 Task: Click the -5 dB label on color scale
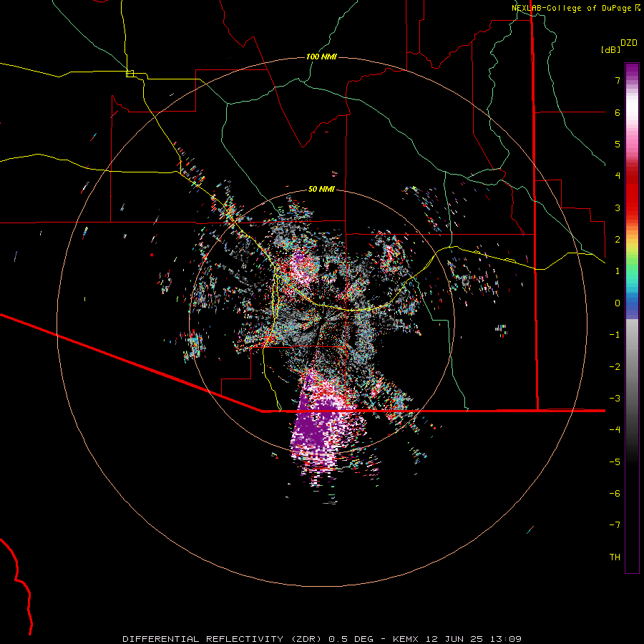point(615,462)
